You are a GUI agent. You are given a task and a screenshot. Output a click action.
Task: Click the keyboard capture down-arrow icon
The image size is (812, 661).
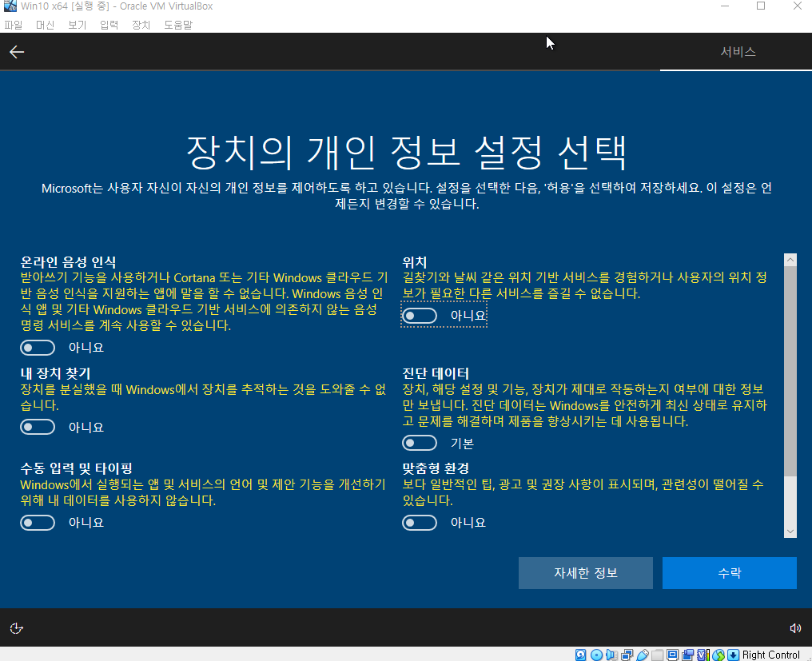[734, 655]
